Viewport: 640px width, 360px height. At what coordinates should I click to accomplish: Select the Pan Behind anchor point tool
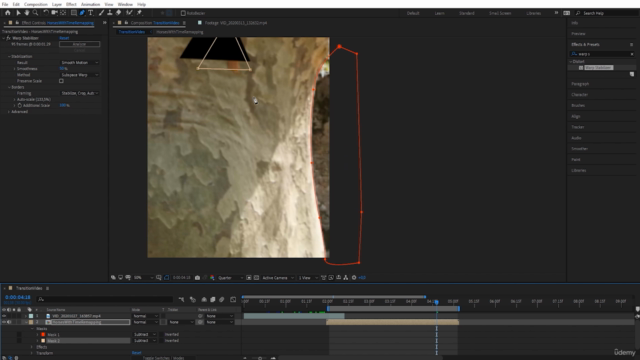coord(63,13)
